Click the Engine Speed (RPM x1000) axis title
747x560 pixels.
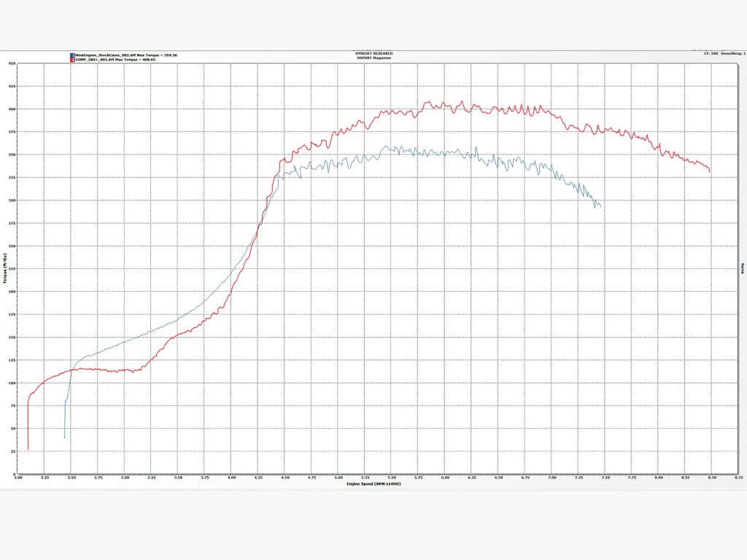click(x=372, y=483)
